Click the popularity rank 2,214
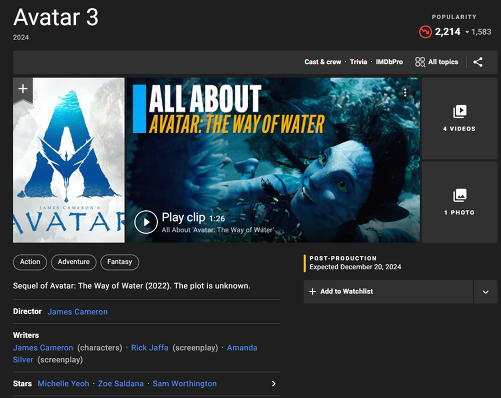The image size is (501, 398). click(447, 32)
